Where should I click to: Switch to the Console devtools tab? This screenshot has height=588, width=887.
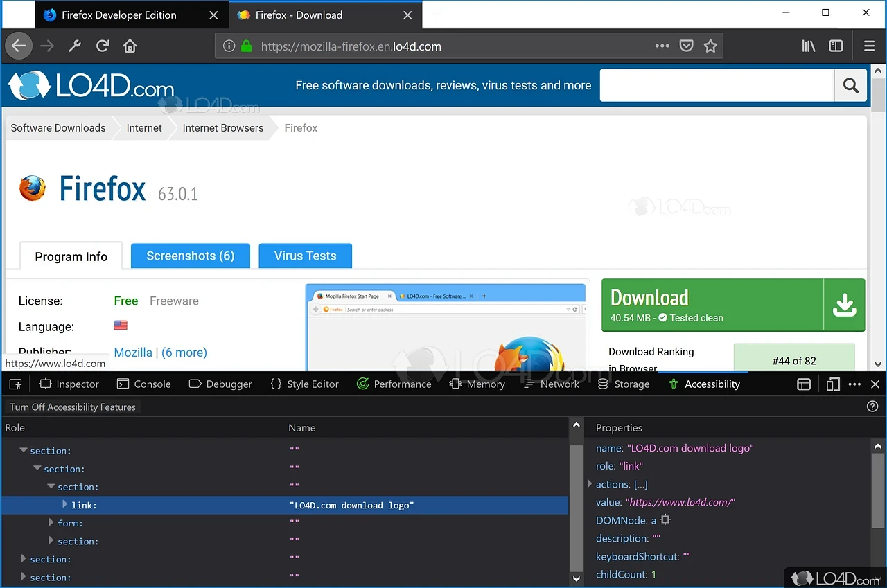[144, 384]
